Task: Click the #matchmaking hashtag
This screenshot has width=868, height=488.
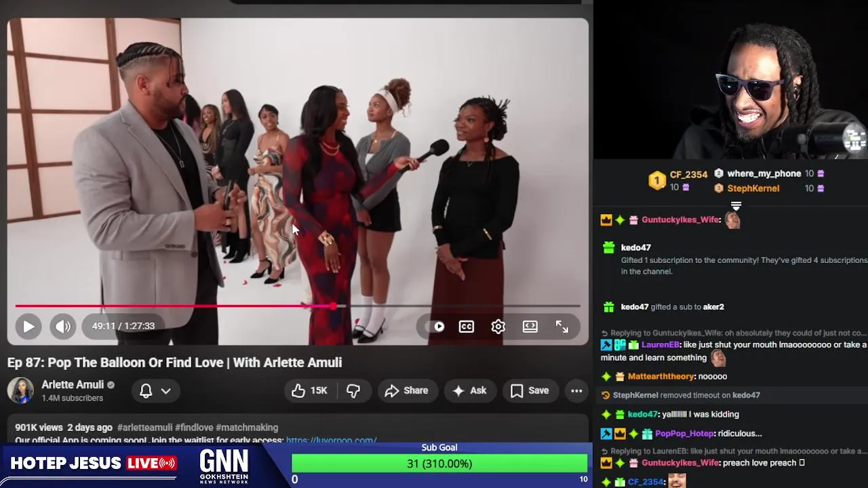Action: [247, 428]
